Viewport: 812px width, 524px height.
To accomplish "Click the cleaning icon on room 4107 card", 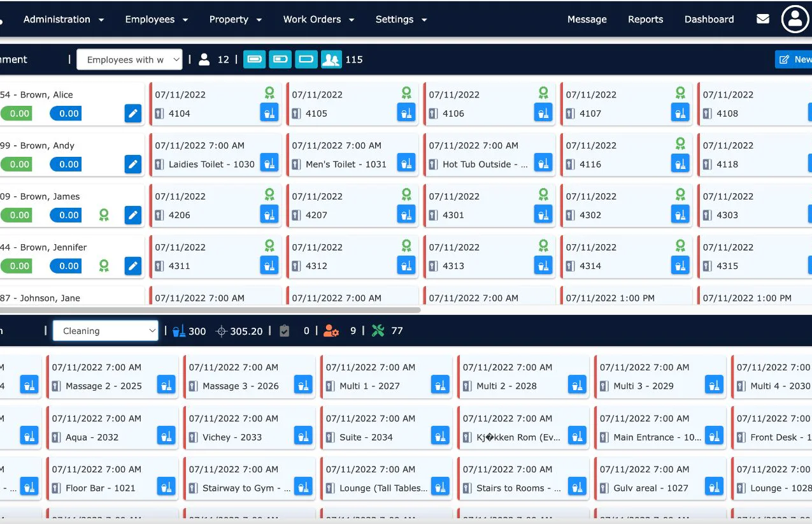I will [680, 113].
